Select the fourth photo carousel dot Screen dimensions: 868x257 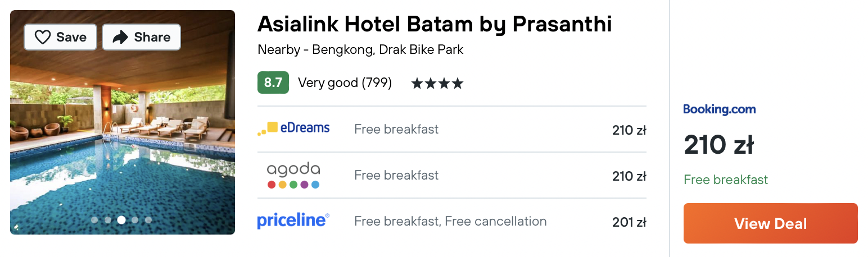[x=135, y=220]
